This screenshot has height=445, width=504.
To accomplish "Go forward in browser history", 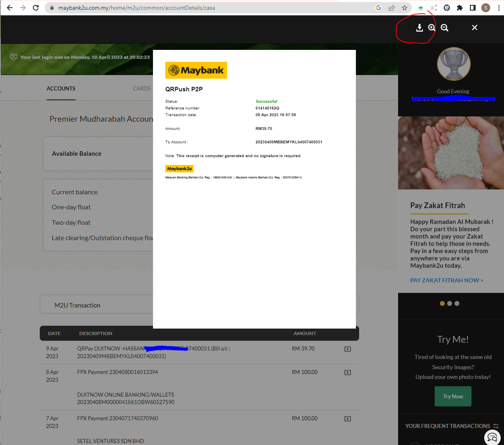I will point(23,8).
